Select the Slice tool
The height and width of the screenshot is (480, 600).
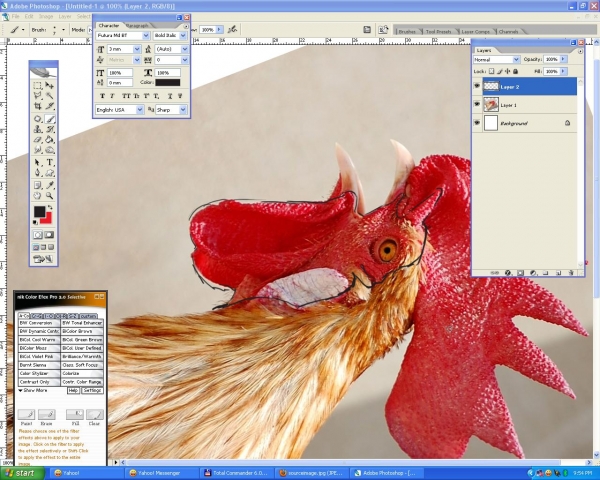click(x=49, y=106)
